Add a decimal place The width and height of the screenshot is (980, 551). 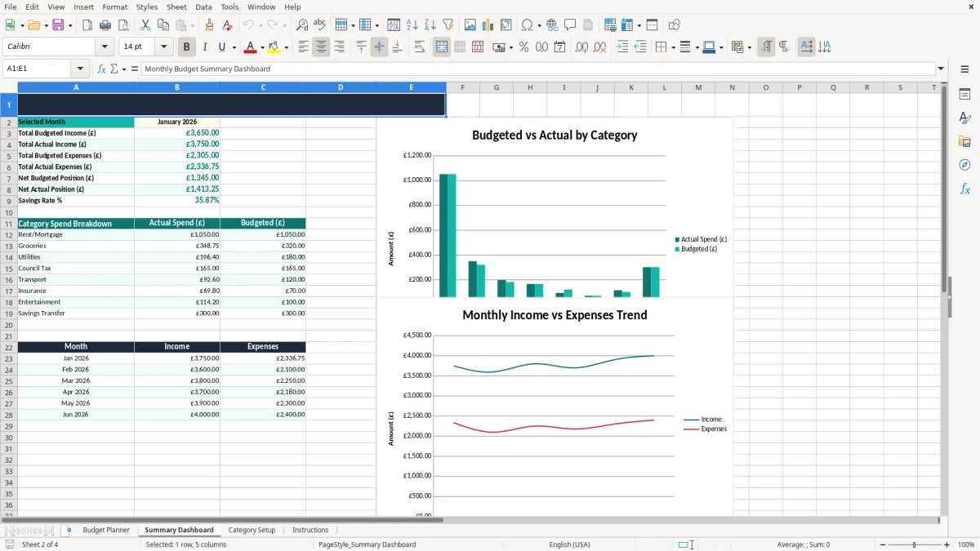[x=582, y=47]
